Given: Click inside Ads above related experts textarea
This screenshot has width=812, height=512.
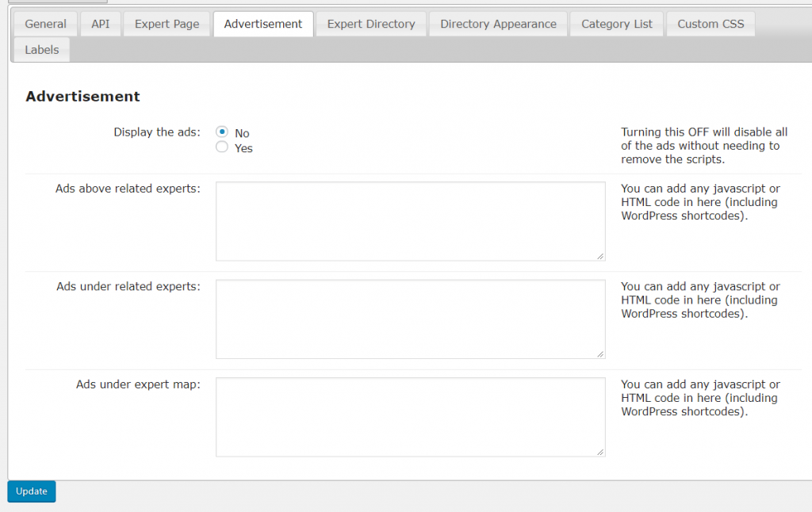Looking at the screenshot, I should point(410,221).
